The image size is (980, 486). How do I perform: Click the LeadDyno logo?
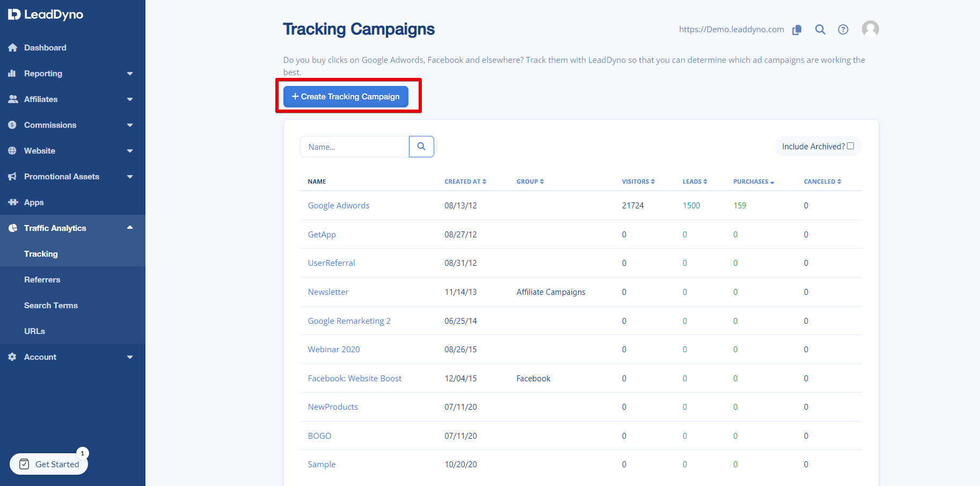pos(46,14)
